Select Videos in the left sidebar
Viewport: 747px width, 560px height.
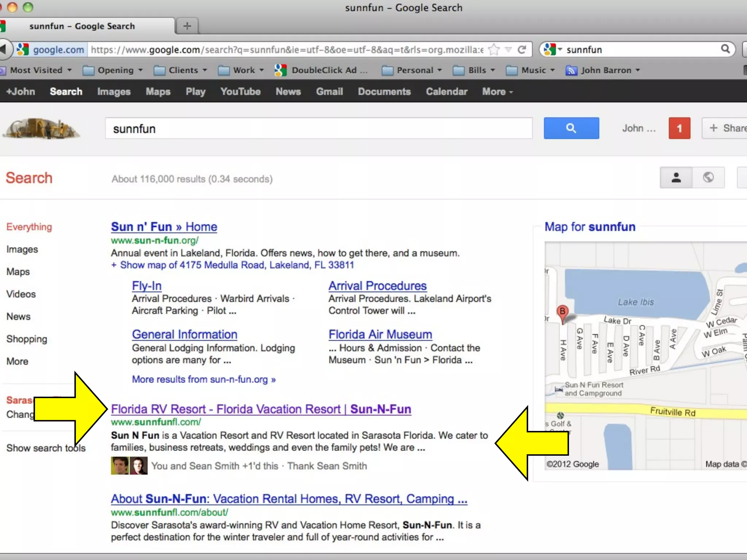[x=21, y=294]
